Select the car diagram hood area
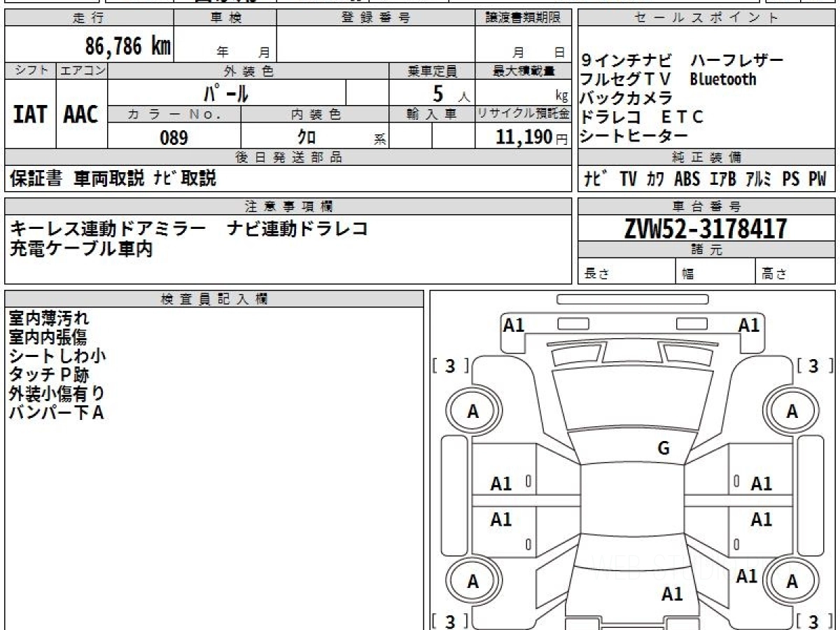This screenshot has width=840, height=630. click(633, 399)
